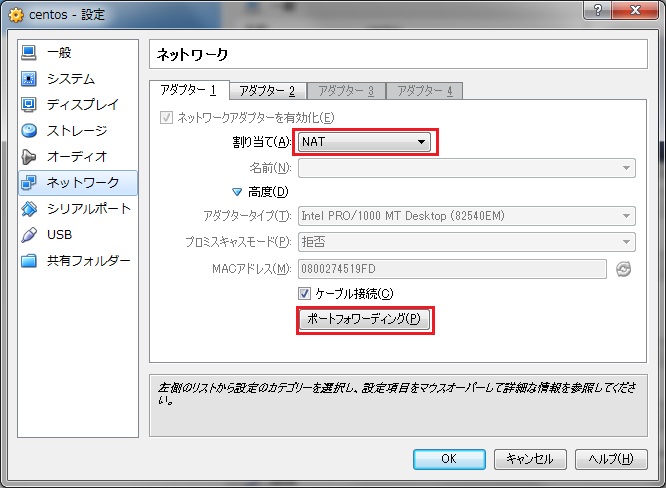Click the bottom hint text 左側のリストから…
666x488 pixels.
click(397, 393)
